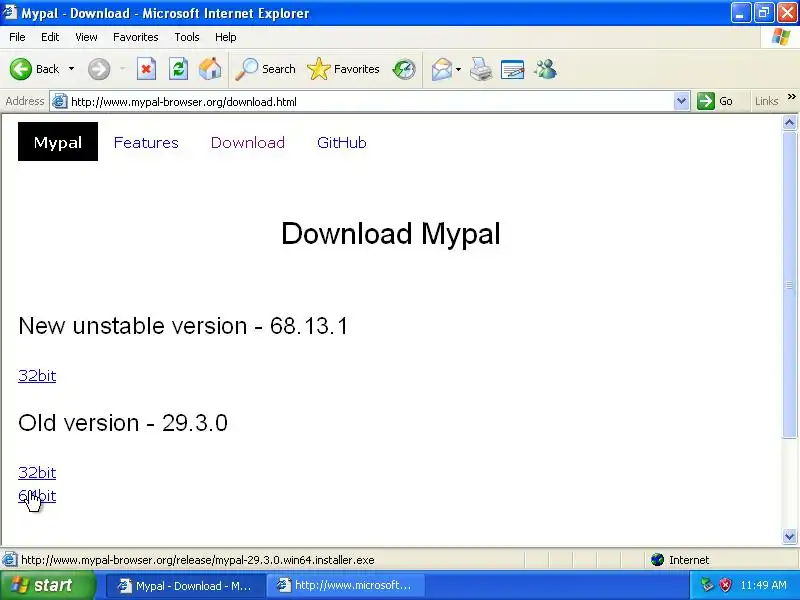
Task: Download unstable 68.13.1 32bit link
Action: [37, 376]
